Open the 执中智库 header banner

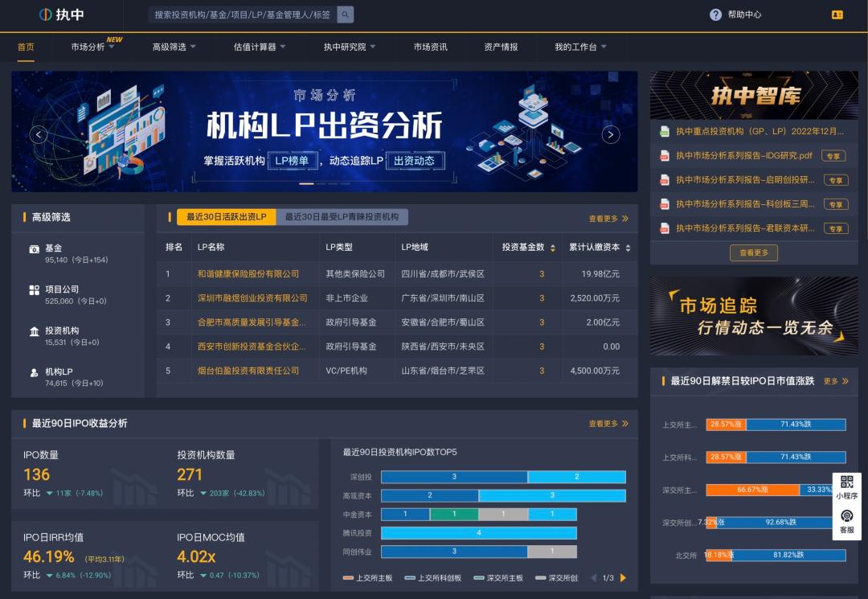[x=754, y=95]
